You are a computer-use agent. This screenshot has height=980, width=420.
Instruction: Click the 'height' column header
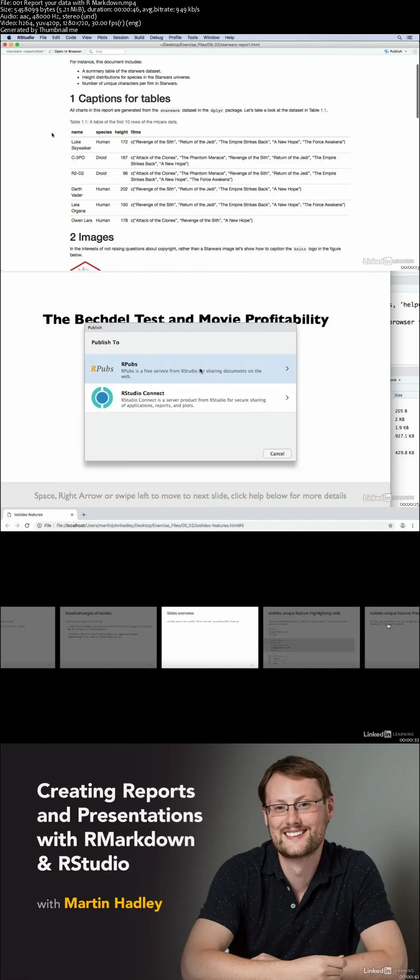tap(121, 132)
